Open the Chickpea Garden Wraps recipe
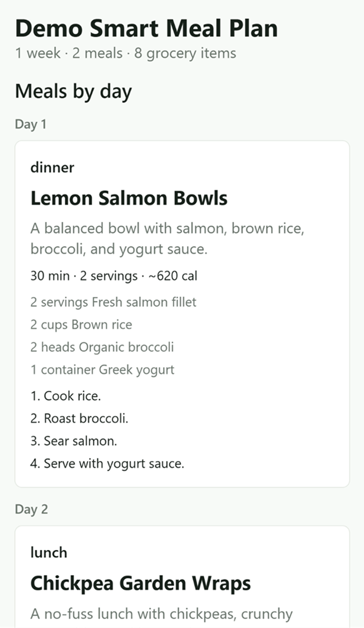This screenshot has height=628, width=364. coord(141,583)
